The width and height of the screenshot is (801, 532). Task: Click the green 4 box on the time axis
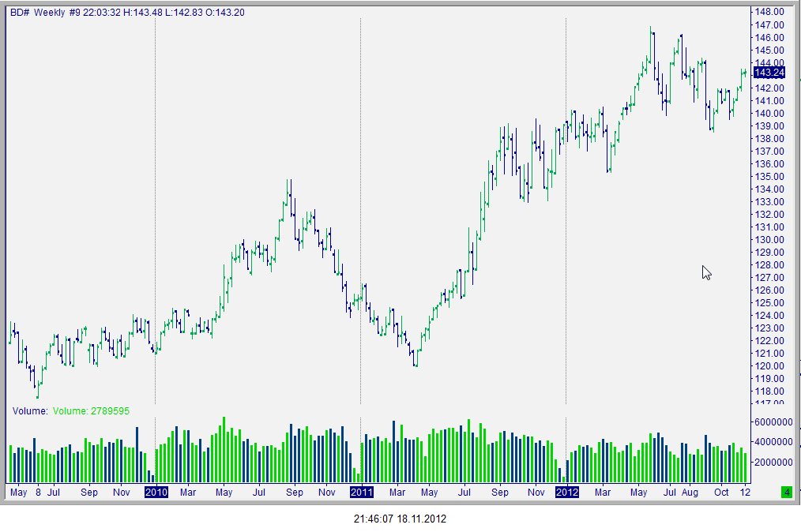(x=787, y=493)
